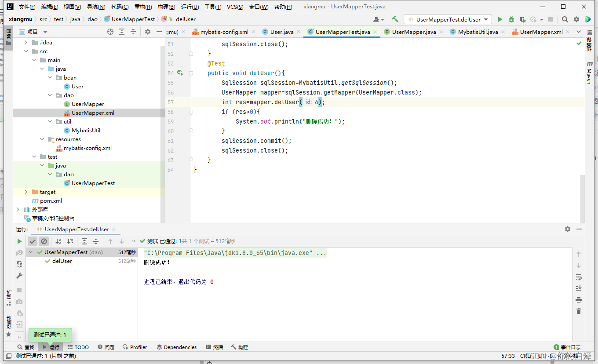Collapse the resources folder
The width and height of the screenshot is (598, 364).
pos(42,139)
